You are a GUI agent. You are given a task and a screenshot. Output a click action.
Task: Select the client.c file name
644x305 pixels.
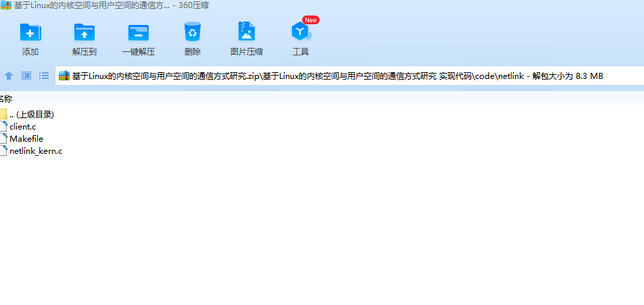pos(22,127)
